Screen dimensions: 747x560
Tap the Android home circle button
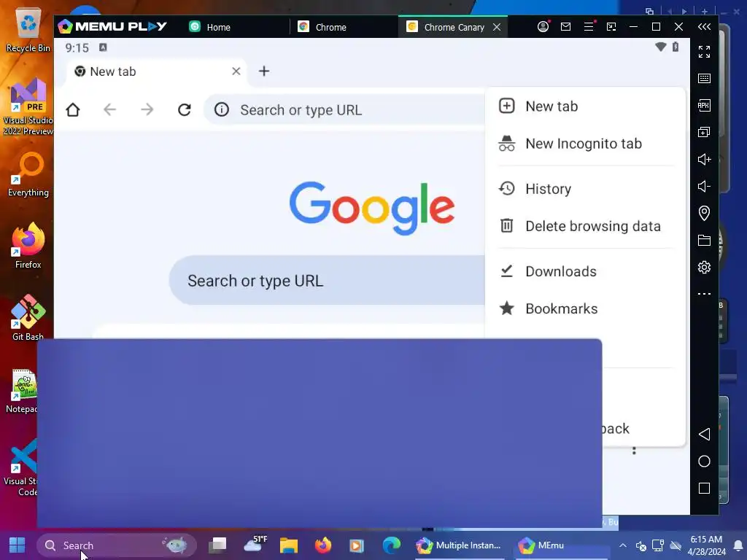click(704, 461)
